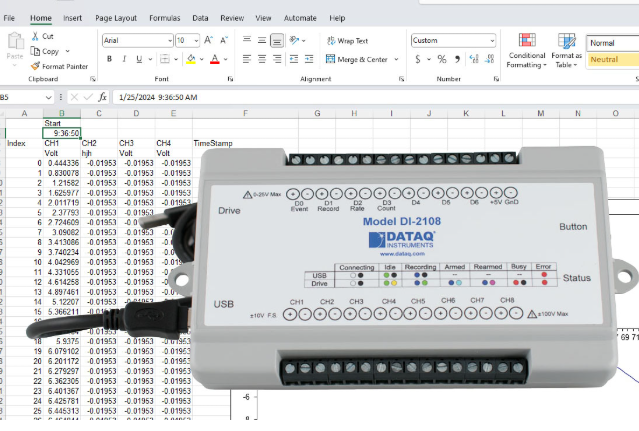Click the Copy icon in Clipboard

(x=35, y=51)
